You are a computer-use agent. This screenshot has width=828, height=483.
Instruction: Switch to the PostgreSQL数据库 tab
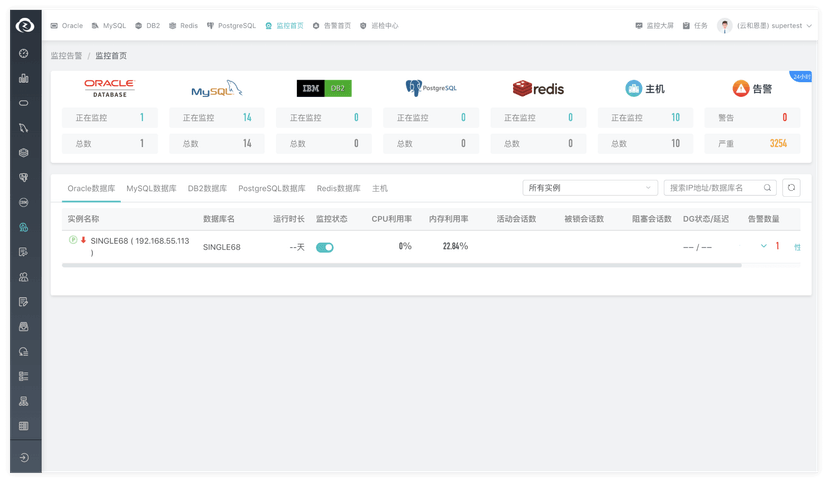[272, 188]
